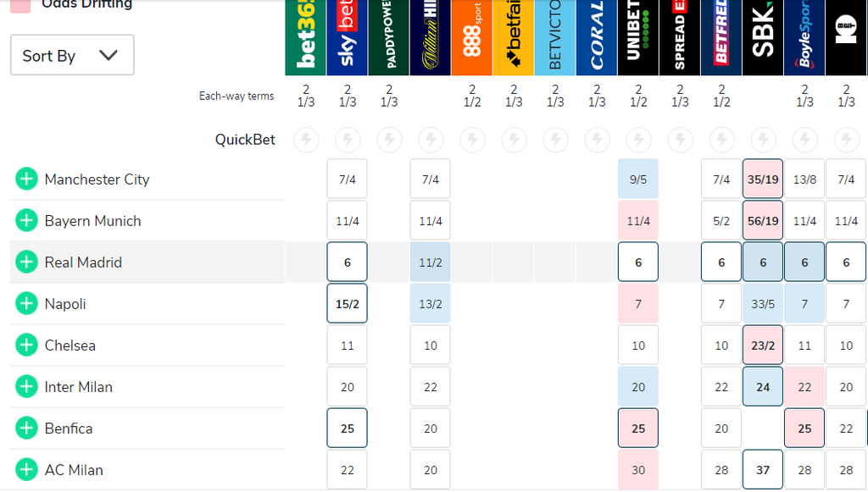
Task: Select AC Milan 37 odds at SBK
Action: click(763, 470)
